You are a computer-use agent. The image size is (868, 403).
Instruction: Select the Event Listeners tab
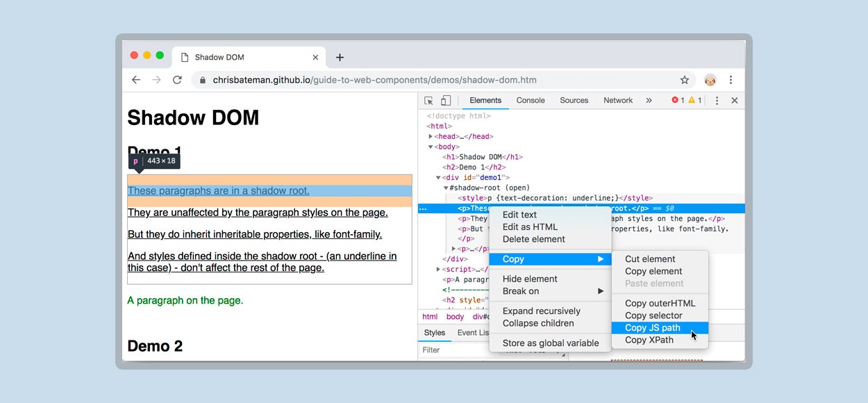473,333
